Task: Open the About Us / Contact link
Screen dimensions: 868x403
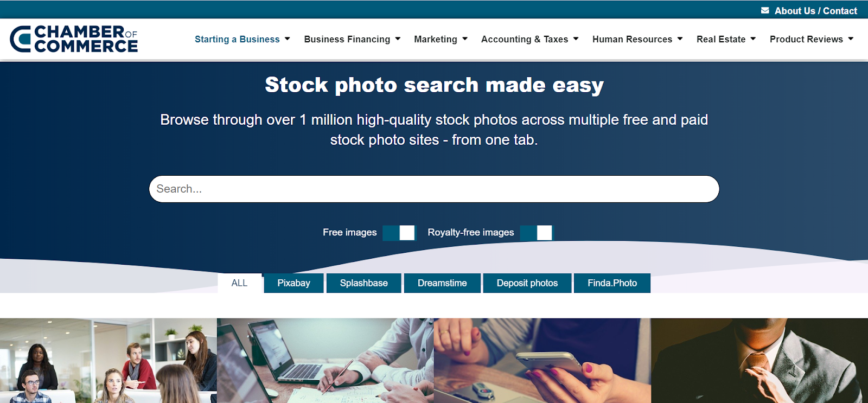Action: 815,10
